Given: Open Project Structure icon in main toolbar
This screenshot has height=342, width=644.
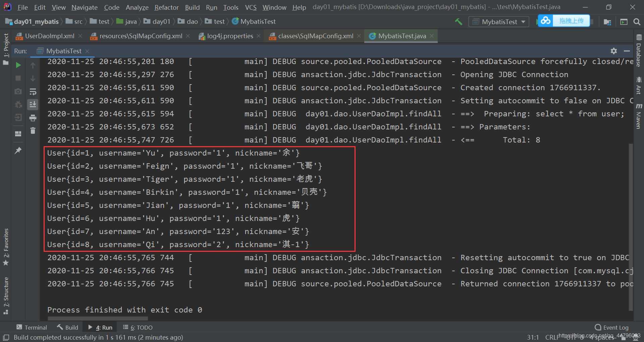Looking at the screenshot, I should [607, 22].
